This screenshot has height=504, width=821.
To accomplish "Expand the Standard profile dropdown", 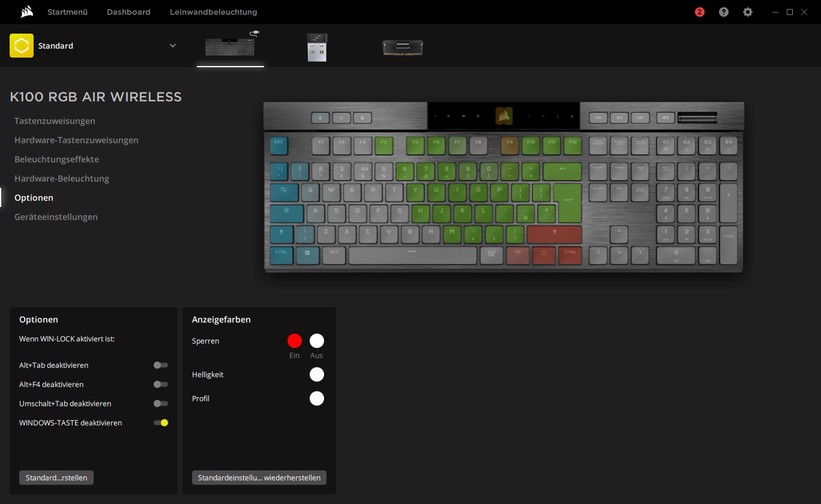I will [173, 46].
